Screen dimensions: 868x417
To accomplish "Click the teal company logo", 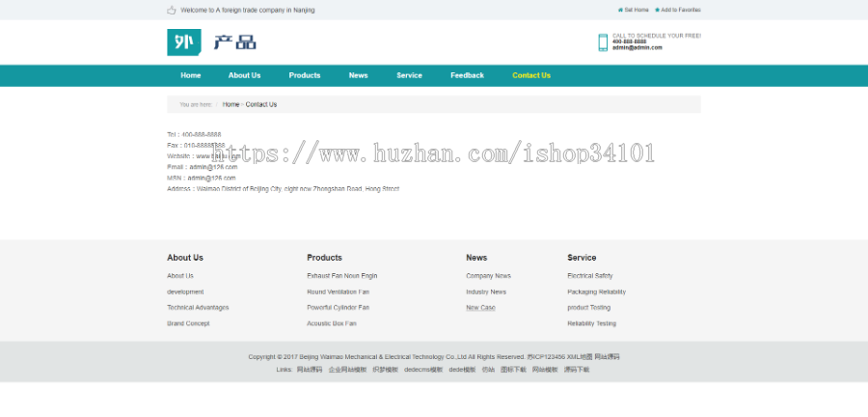I will coord(183,42).
